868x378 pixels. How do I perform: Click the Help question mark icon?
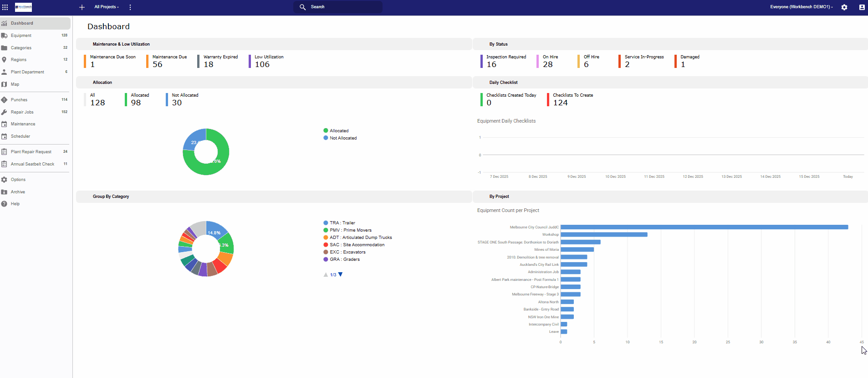click(4, 204)
